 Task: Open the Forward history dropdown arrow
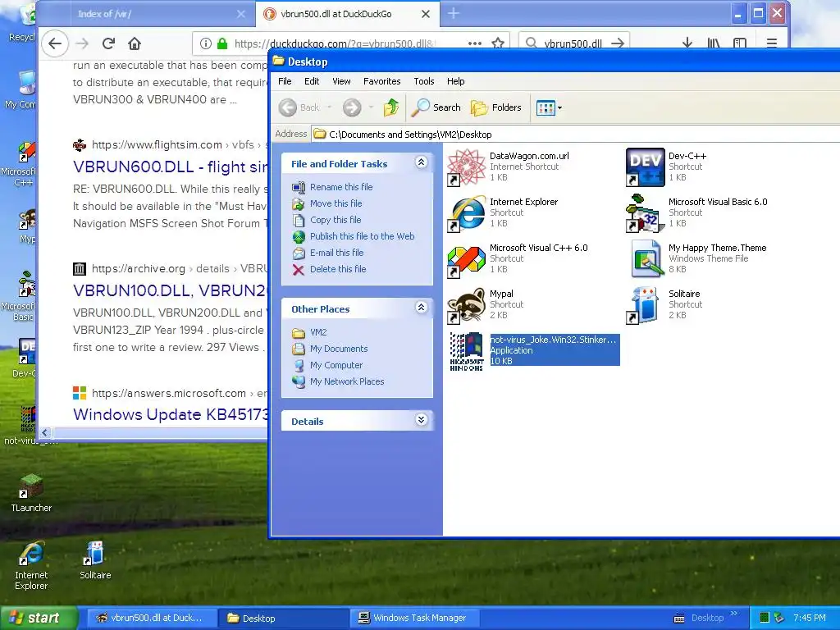pyautogui.click(x=371, y=107)
